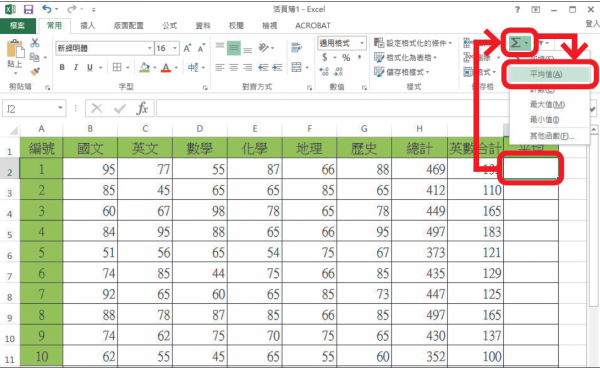Open 設定格式化的條件 button
This screenshot has width=600, height=368.
pos(413,43)
